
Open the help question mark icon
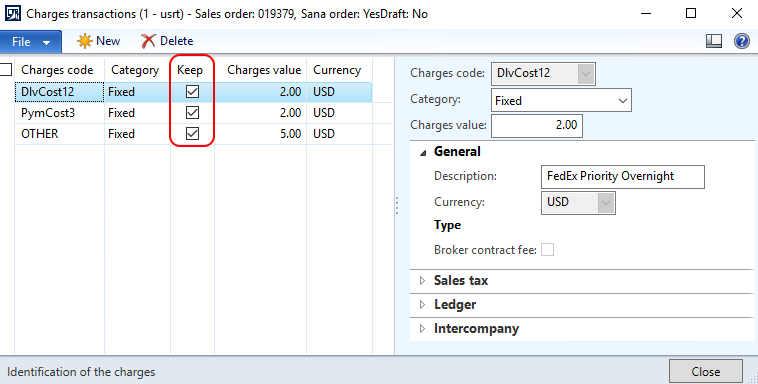742,41
